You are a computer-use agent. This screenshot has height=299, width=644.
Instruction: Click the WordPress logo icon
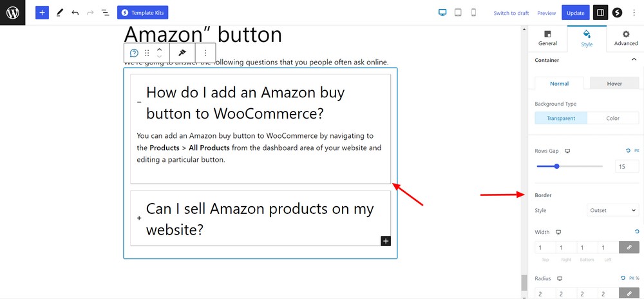pyautogui.click(x=12, y=12)
